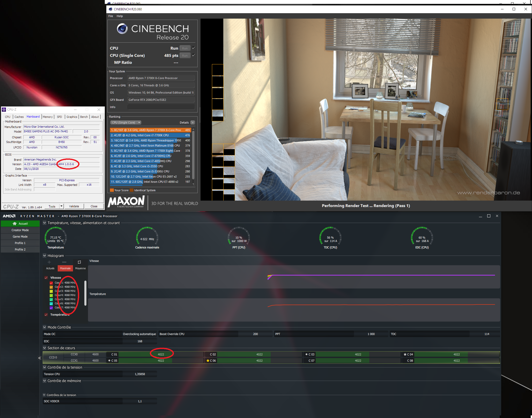532x418 pixels.
Task: Click the histogram zoom-out minus icon
Action: tap(64, 262)
